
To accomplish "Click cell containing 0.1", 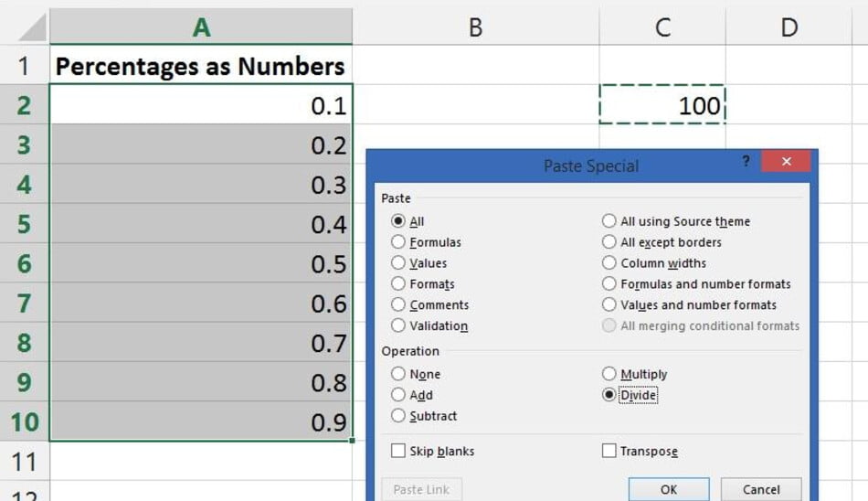I will point(201,105).
